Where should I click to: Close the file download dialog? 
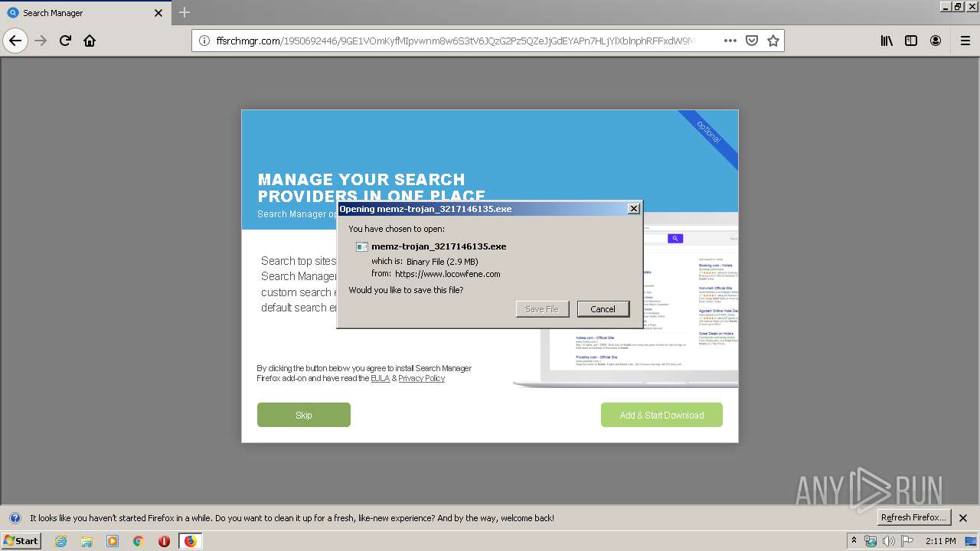point(633,209)
